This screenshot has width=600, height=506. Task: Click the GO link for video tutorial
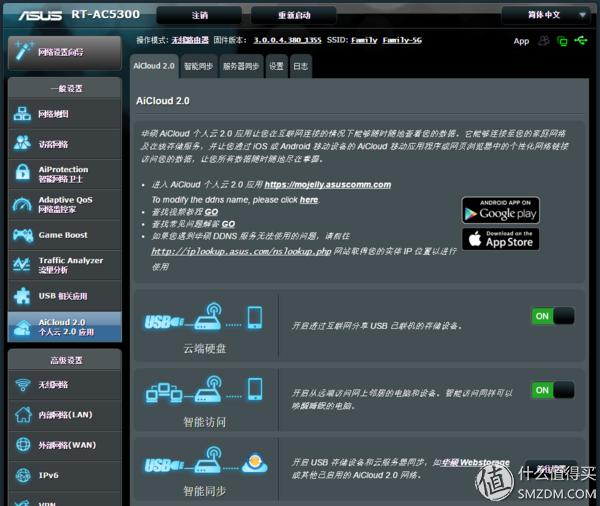tap(211, 212)
